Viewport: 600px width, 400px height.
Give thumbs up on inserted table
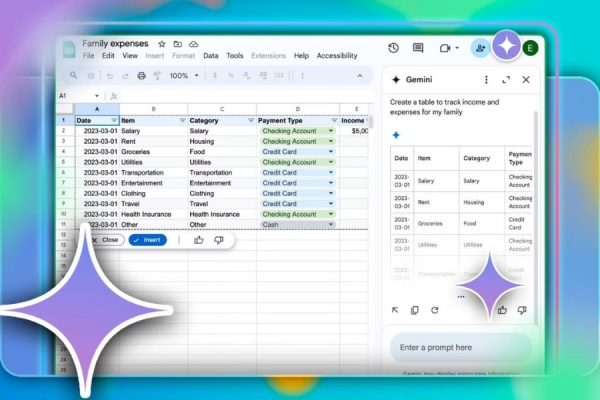coord(198,240)
